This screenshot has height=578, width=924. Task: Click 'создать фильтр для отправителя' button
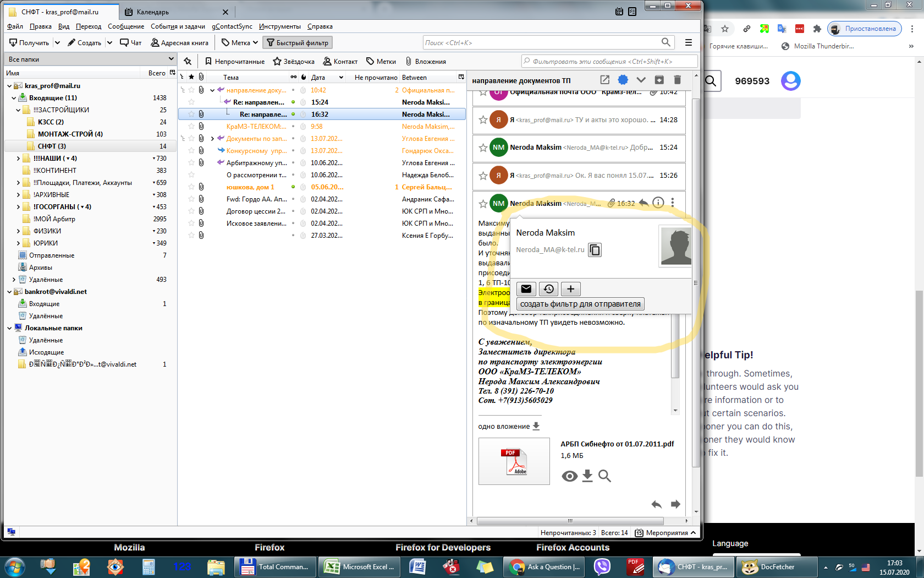580,304
